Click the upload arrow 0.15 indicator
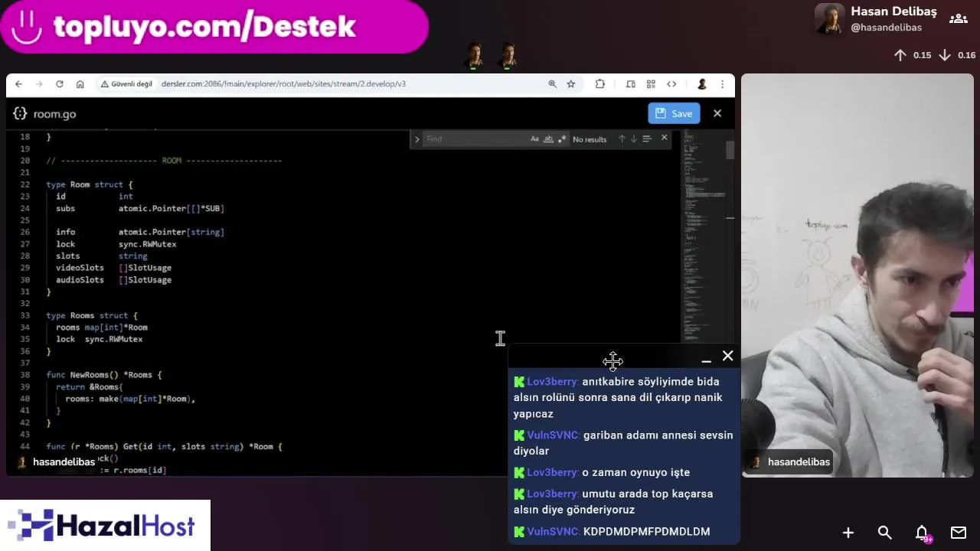This screenshot has width=980, height=551. pos(913,55)
